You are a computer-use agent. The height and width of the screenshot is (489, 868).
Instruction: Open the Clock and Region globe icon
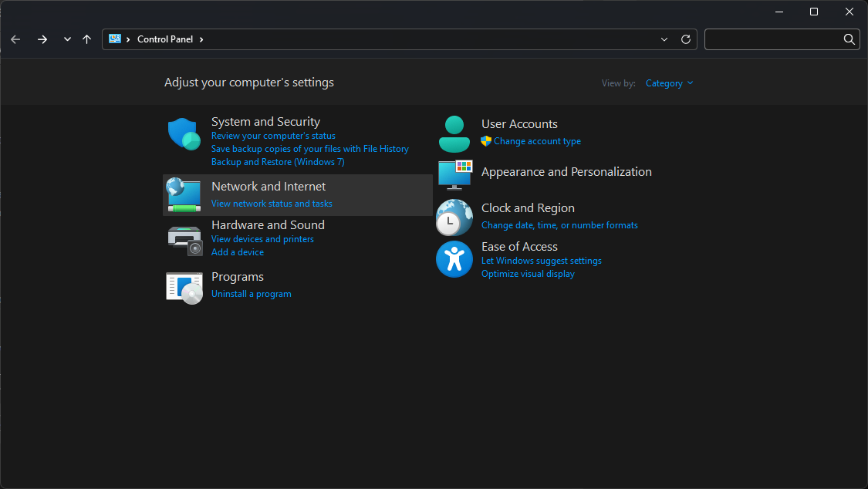(x=454, y=218)
